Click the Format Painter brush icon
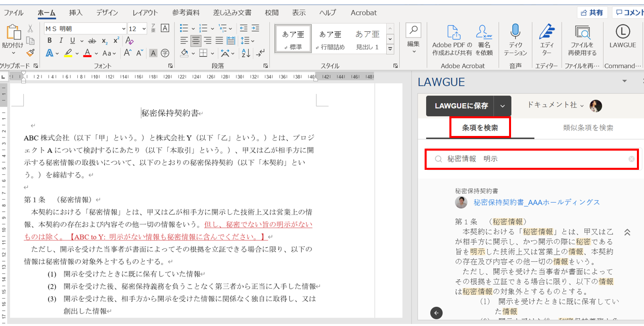The width and height of the screenshot is (644, 326). [x=30, y=53]
